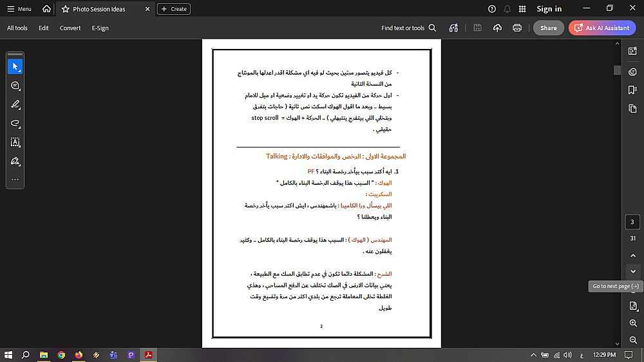Viewport: 644px width, 362px height.
Task: Click Find text or tools search
Action: point(409,28)
